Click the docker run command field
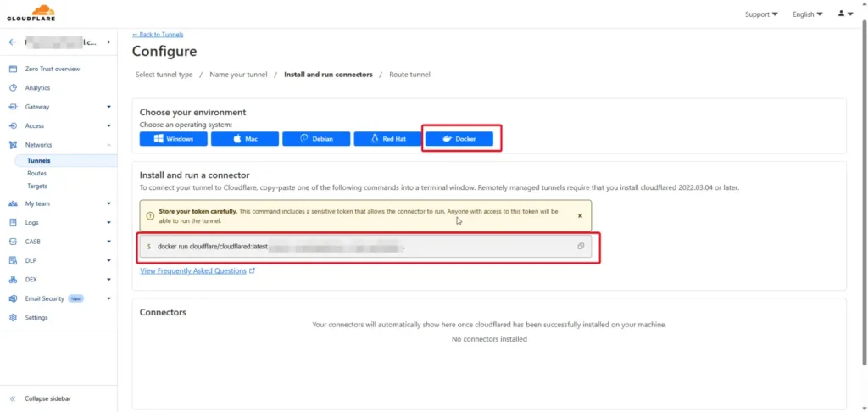Image resolution: width=868 pixels, height=412 pixels. point(365,247)
